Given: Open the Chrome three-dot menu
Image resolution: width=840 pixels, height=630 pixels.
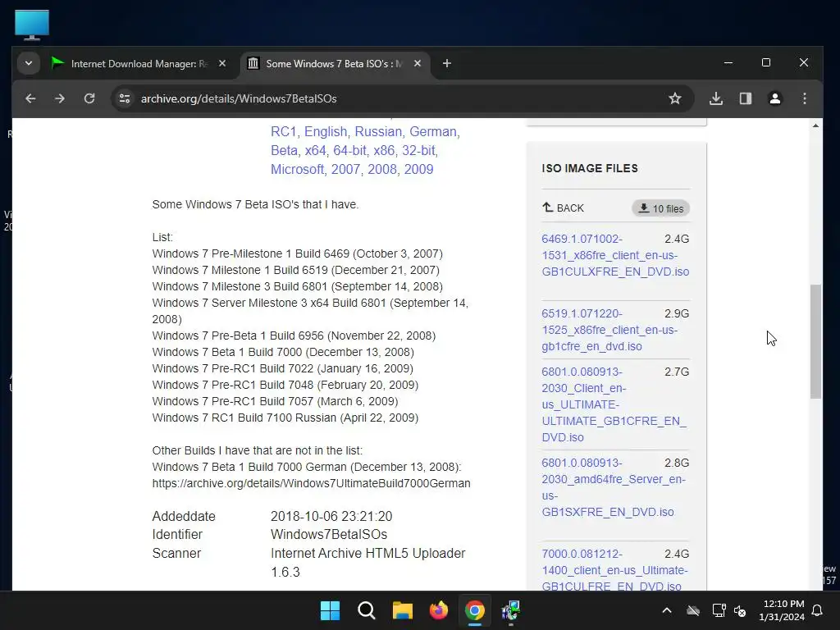Looking at the screenshot, I should (805, 98).
